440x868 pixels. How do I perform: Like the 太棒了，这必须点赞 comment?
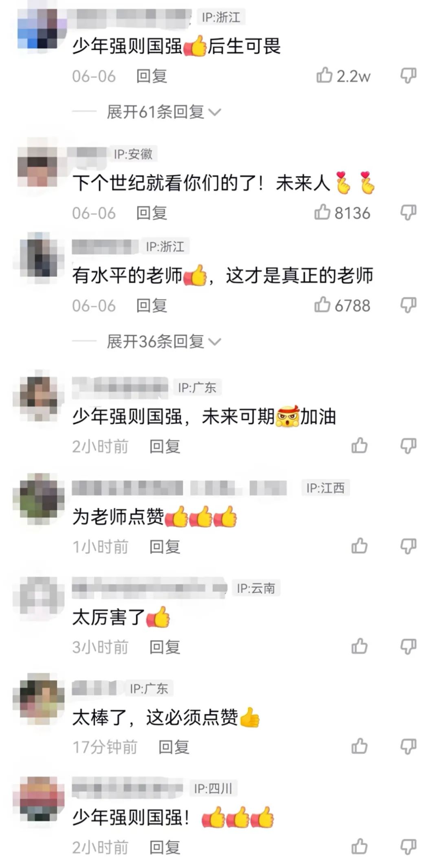(x=359, y=746)
